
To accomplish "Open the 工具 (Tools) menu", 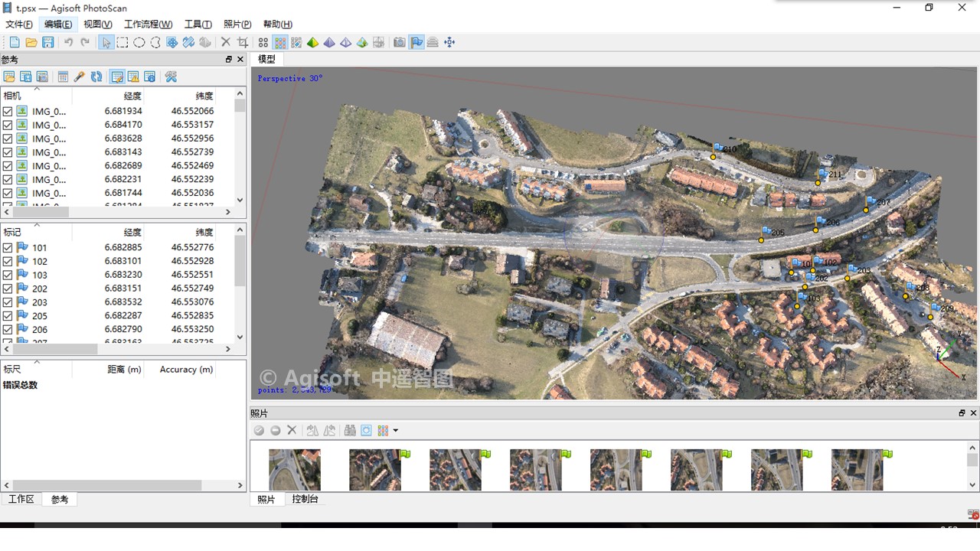I will [x=198, y=24].
